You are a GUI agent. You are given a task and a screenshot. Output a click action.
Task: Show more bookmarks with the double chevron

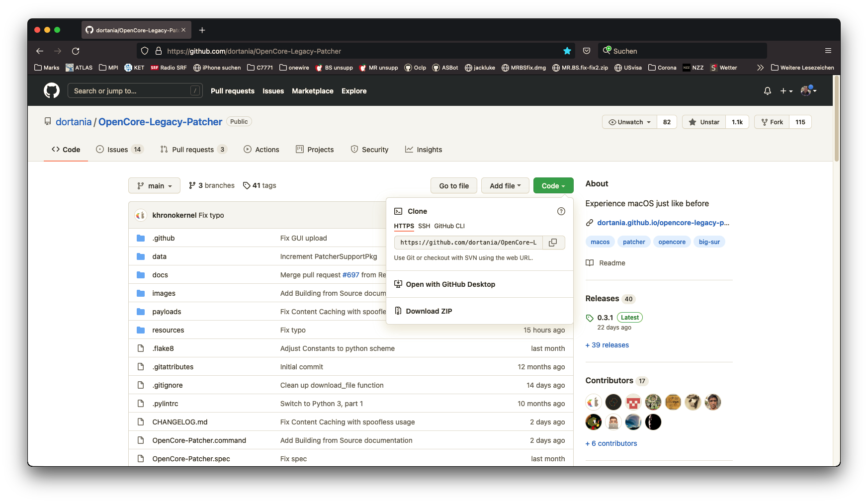[760, 68]
